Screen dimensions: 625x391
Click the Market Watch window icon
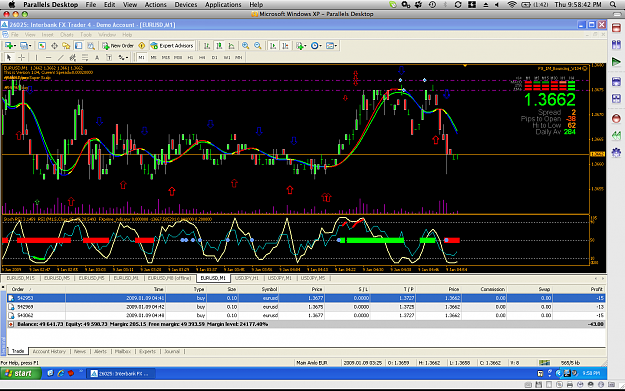[x=42, y=46]
